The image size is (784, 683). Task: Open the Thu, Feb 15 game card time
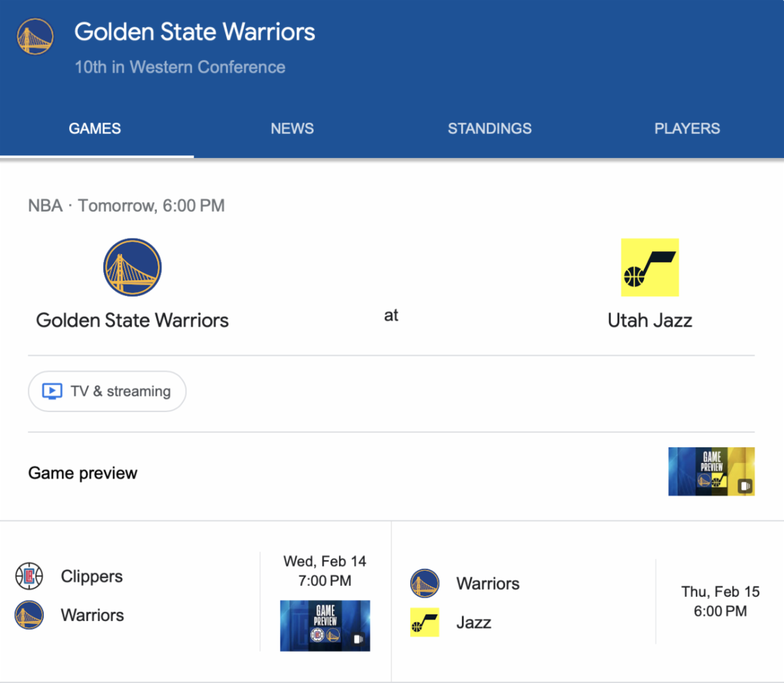720,601
